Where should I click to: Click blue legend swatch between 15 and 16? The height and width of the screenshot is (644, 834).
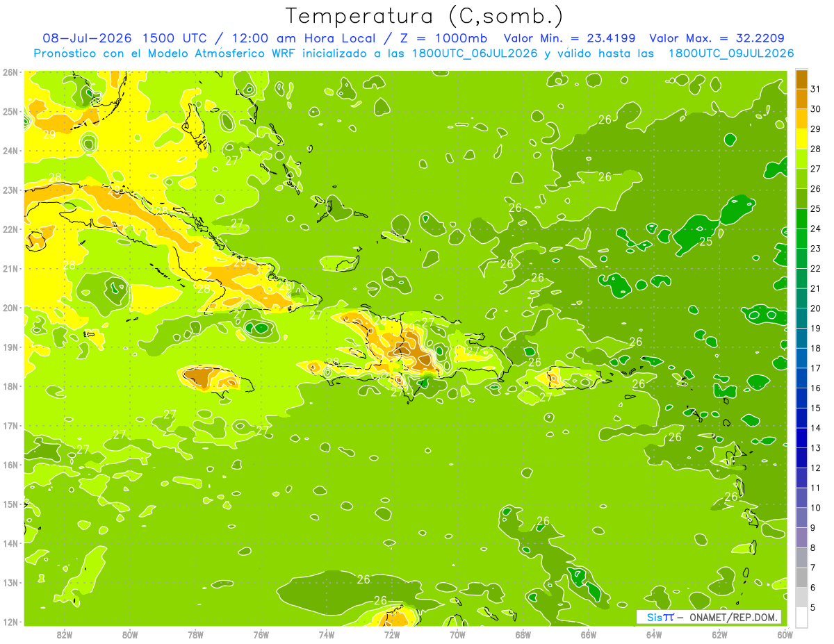point(801,398)
